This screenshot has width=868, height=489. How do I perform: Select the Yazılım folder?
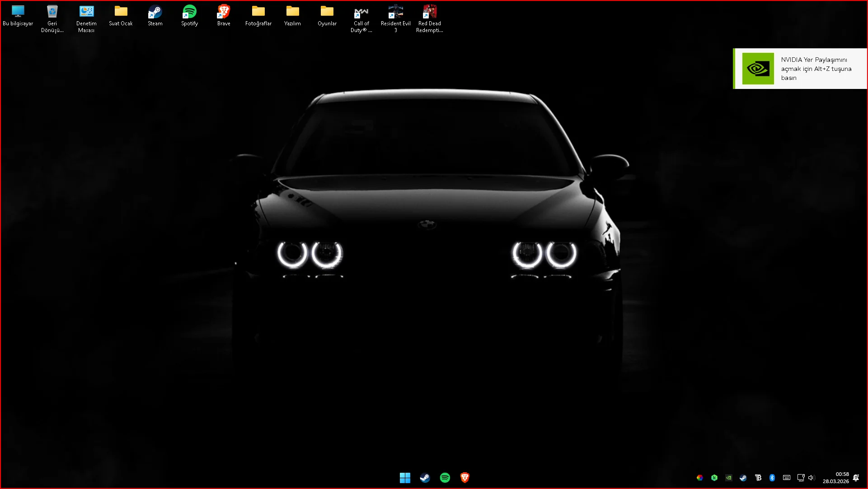pos(292,16)
